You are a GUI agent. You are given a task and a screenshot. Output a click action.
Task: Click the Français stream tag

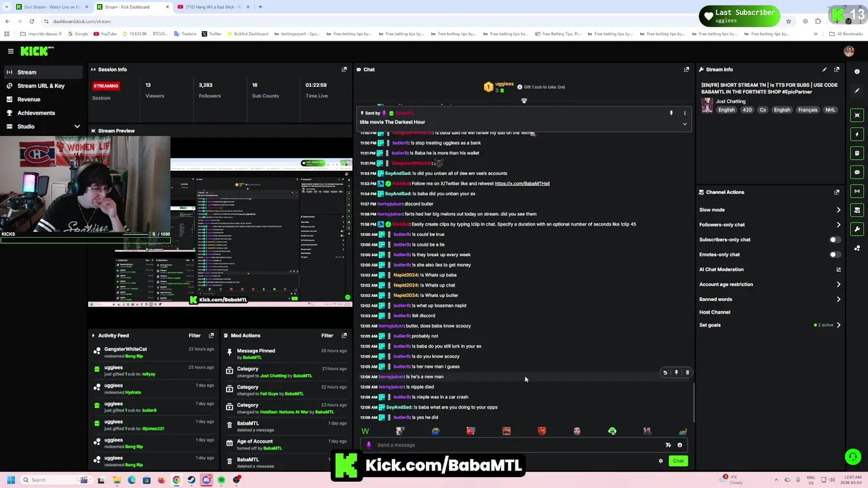point(808,110)
